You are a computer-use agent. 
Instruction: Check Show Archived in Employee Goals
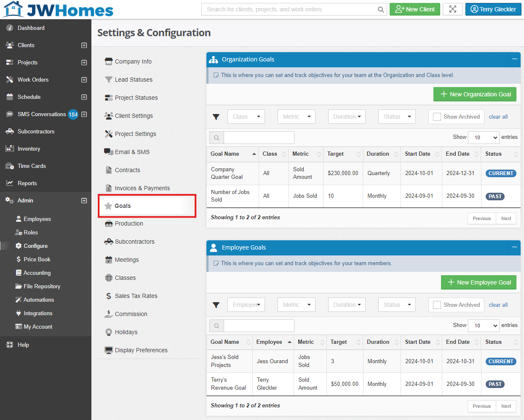pos(437,305)
